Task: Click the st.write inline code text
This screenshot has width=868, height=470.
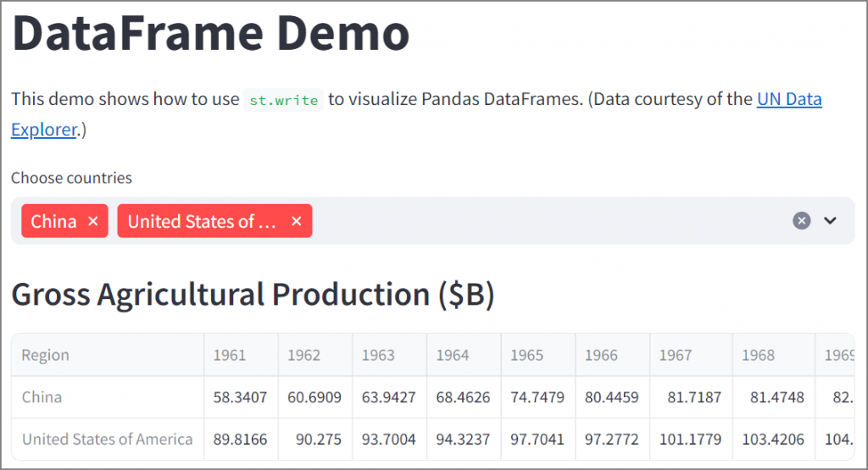Action: pyautogui.click(x=284, y=100)
